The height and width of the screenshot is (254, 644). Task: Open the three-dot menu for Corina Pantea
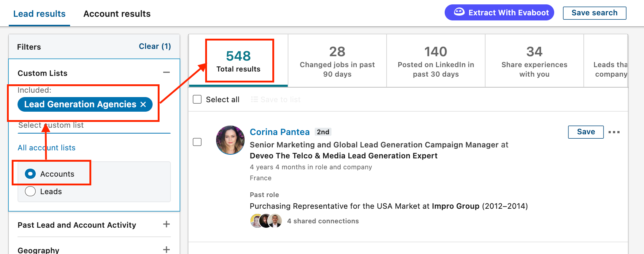click(614, 132)
